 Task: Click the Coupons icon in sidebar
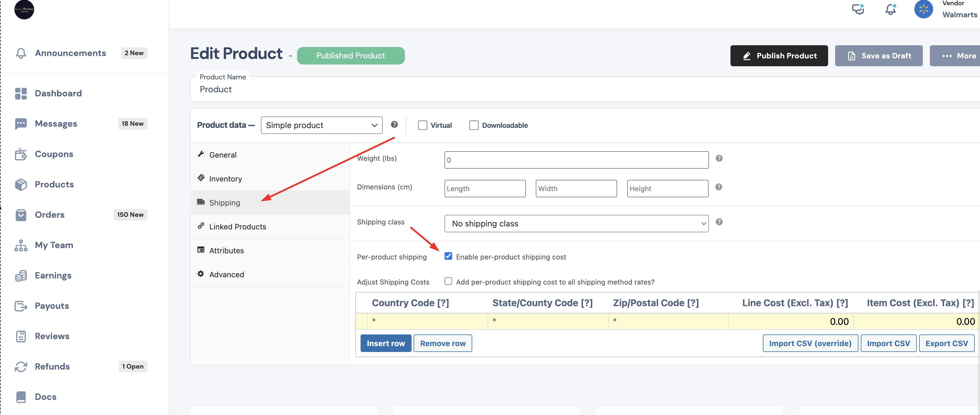[x=21, y=154]
